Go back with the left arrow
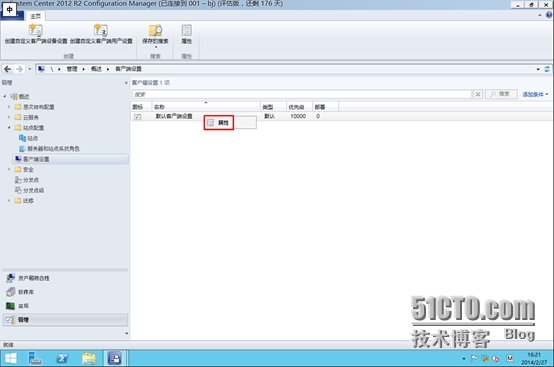The height and width of the screenshot is (367, 554). (7, 69)
